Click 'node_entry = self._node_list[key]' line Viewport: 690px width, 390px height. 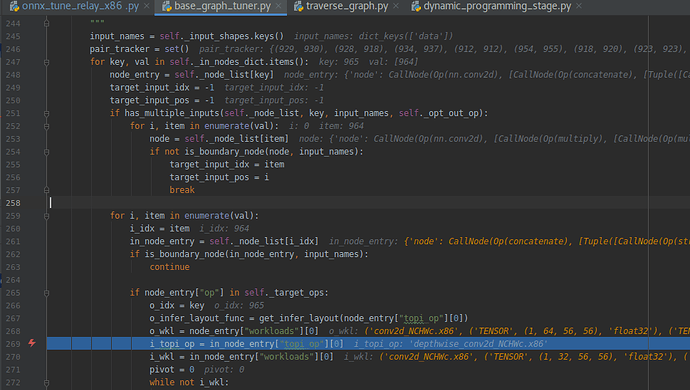[x=191, y=74]
